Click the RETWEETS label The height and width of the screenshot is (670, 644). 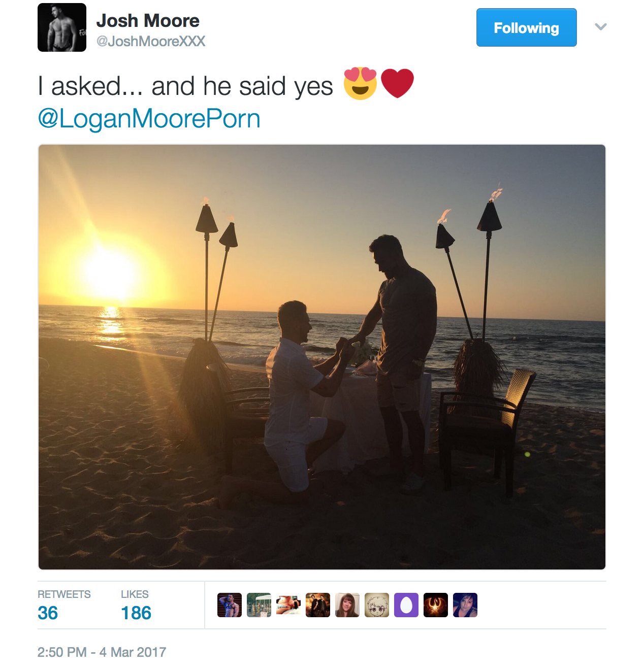pyautogui.click(x=64, y=594)
